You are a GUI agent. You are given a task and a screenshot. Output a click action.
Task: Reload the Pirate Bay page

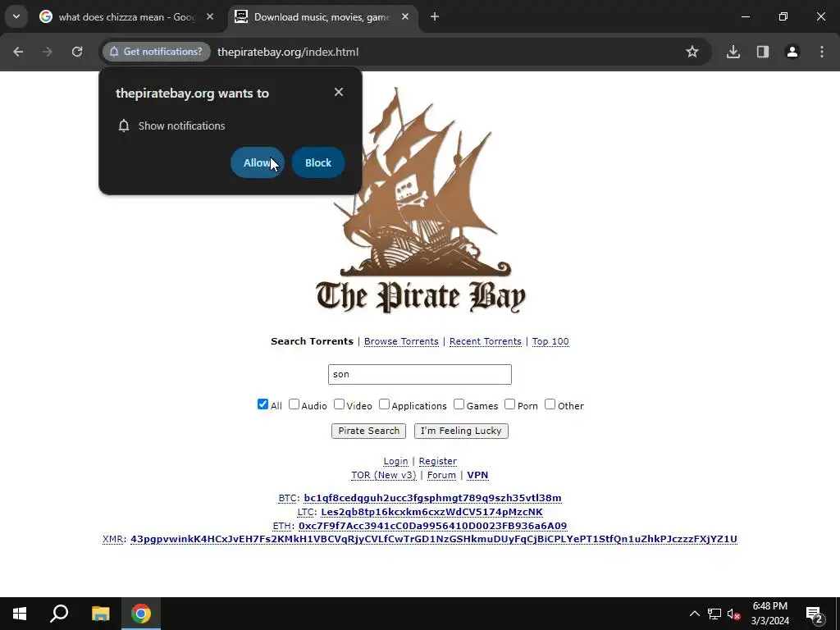pyautogui.click(x=77, y=52)
